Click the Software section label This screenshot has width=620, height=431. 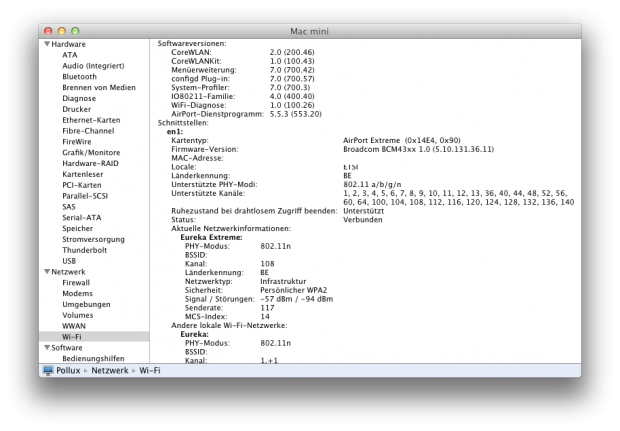67,348
